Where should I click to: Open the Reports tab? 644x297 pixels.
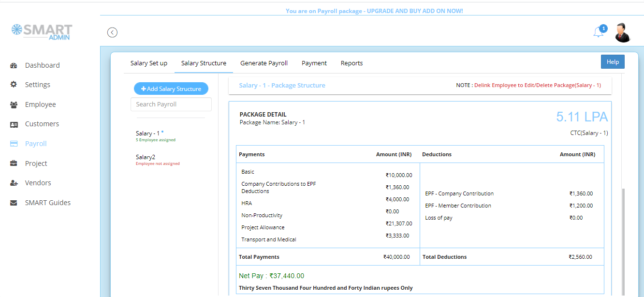coord(351,63)
